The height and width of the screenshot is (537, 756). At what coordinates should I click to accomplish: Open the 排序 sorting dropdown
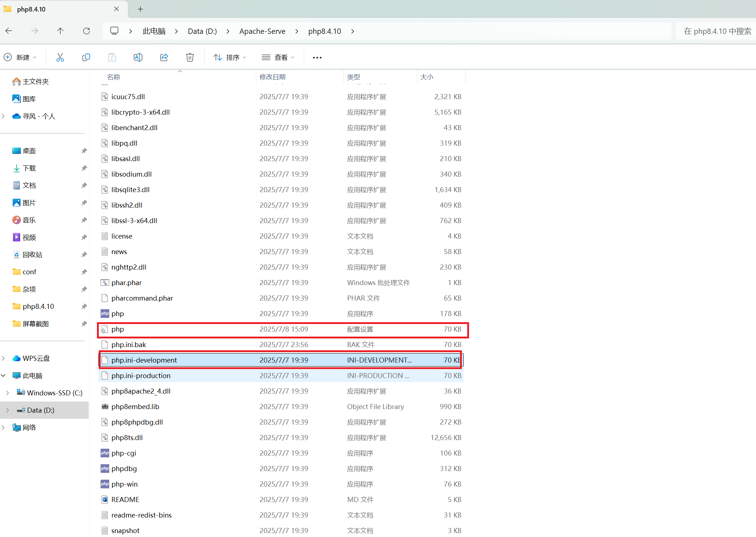pyautogui.click(x=230, y=57)
